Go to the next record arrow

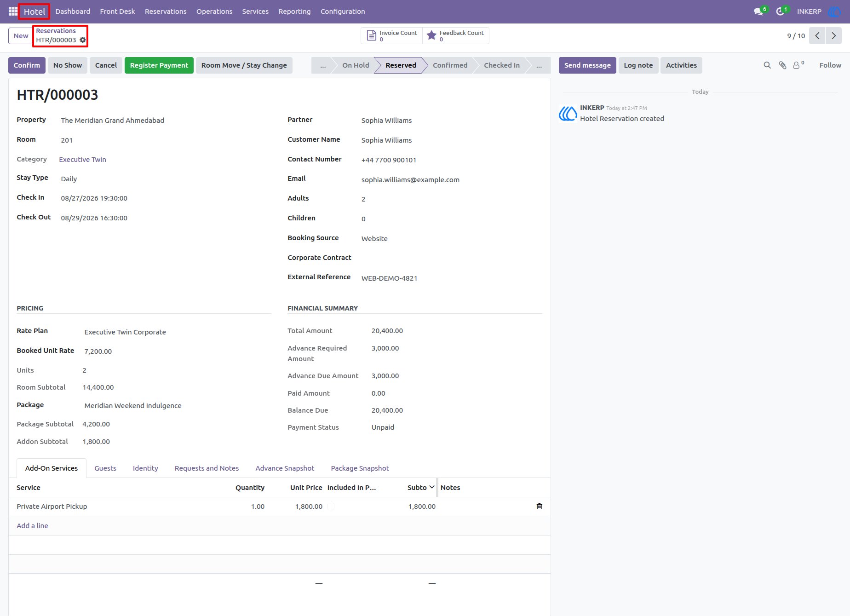pyautogui.click(x=833, y=35)
